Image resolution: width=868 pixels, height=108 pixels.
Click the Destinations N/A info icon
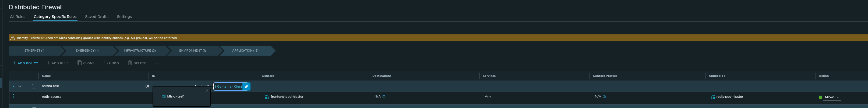[x=384, y=96]
